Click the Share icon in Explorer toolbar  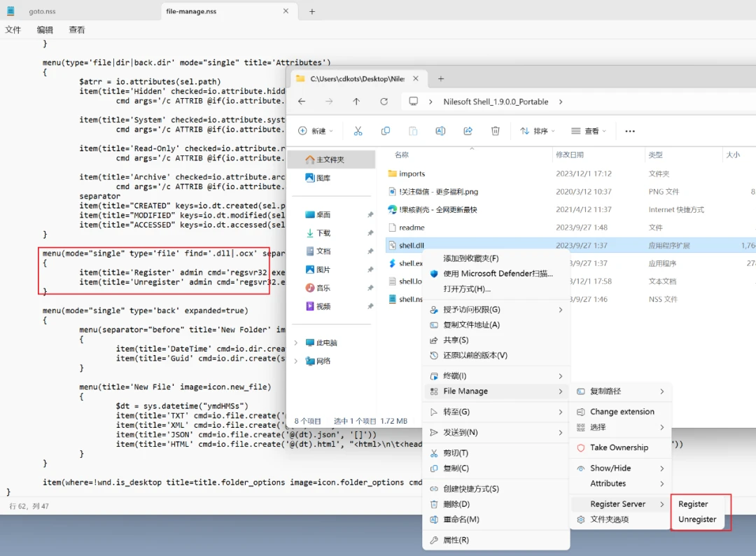(x=468, y=131)
